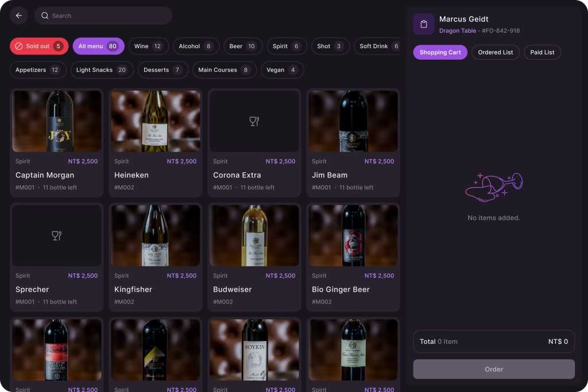The image size is (588, 392).
Task: Select the Captain Morgan bottle image
Action: tap(57, 121)
